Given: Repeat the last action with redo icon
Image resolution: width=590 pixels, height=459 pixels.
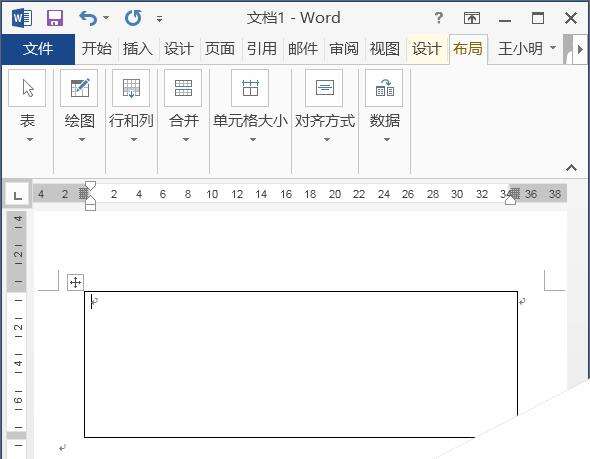Looking at the screenshot, I should pyautogui.click(x=133, y=18).
